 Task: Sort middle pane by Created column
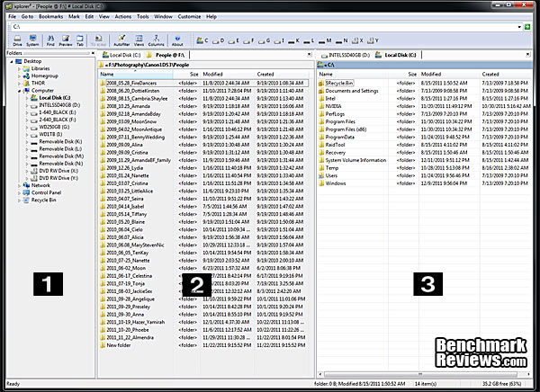click(x=282, y=74)
